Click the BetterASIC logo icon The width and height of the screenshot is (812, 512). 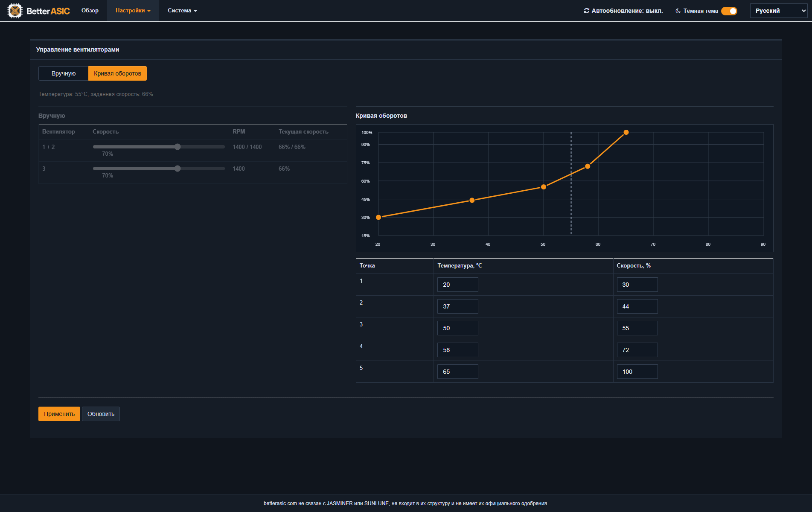point(15,11)
